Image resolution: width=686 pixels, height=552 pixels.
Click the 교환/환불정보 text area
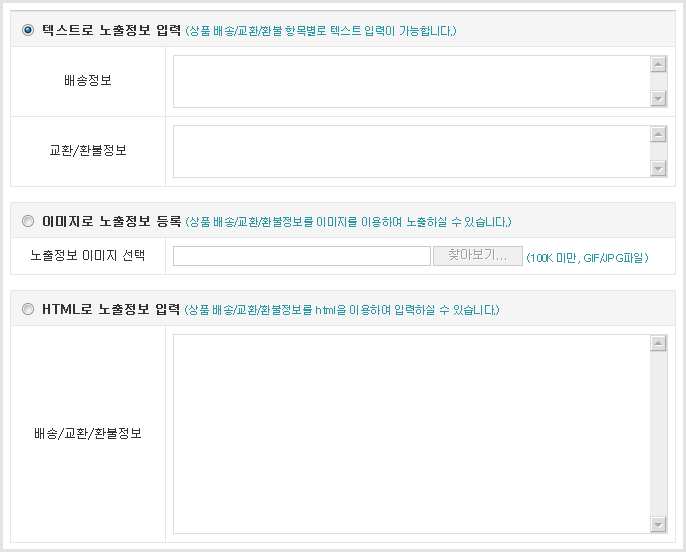coord(410,151)
